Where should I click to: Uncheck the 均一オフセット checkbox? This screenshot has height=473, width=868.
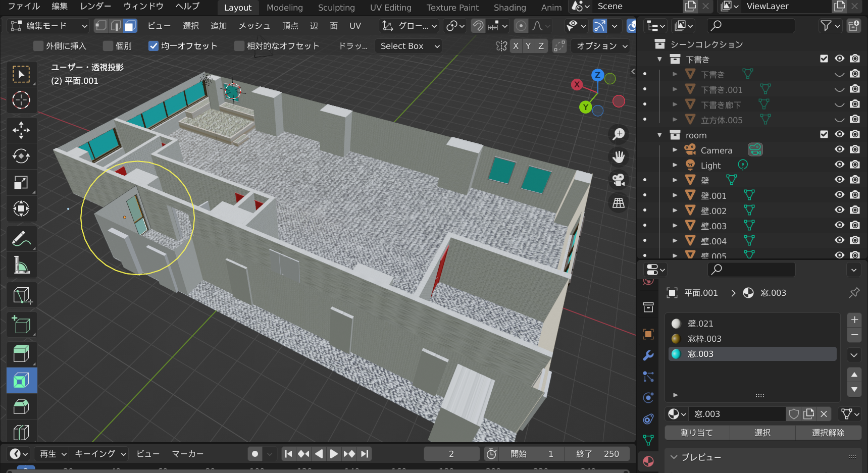154,46
